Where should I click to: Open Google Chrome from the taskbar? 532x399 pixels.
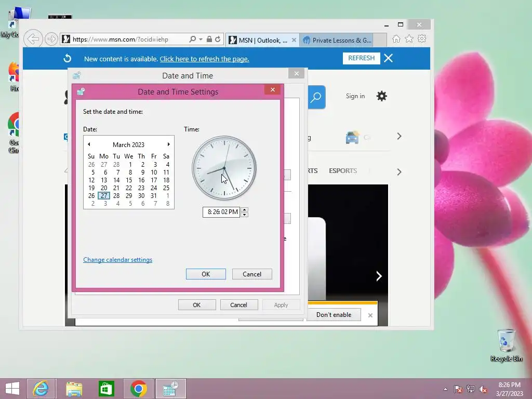point(138,389)
